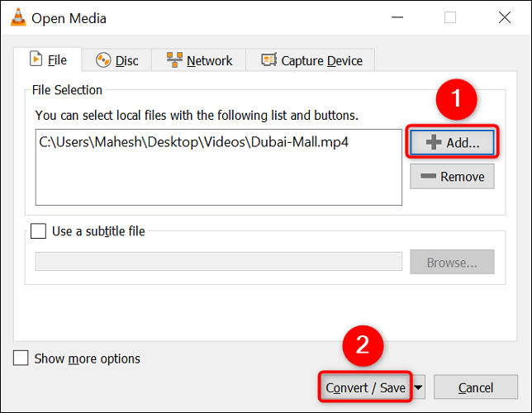Screen dimensions: 532x413
Task: Click the plus icon on the Add button
Action: (433, 143)
